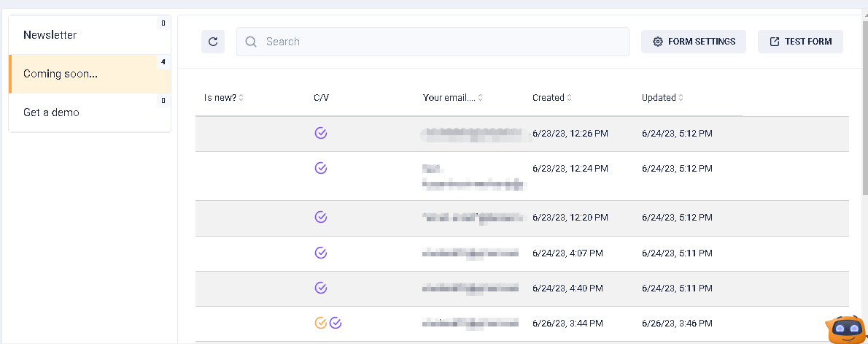868x344 pixels.
Task: Click orange check icon in 3:44 PM row
Action: pyautogui.click(x=320, y=323)
